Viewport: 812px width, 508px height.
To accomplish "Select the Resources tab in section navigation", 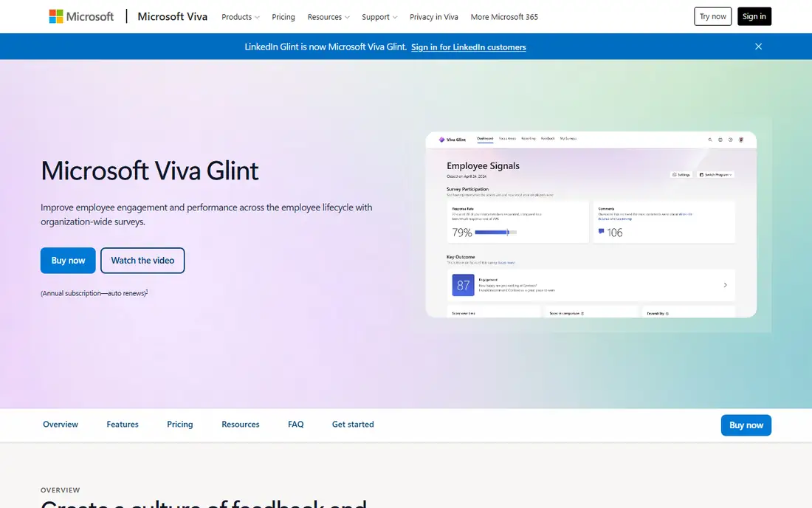I will click(x=241, y=424).
